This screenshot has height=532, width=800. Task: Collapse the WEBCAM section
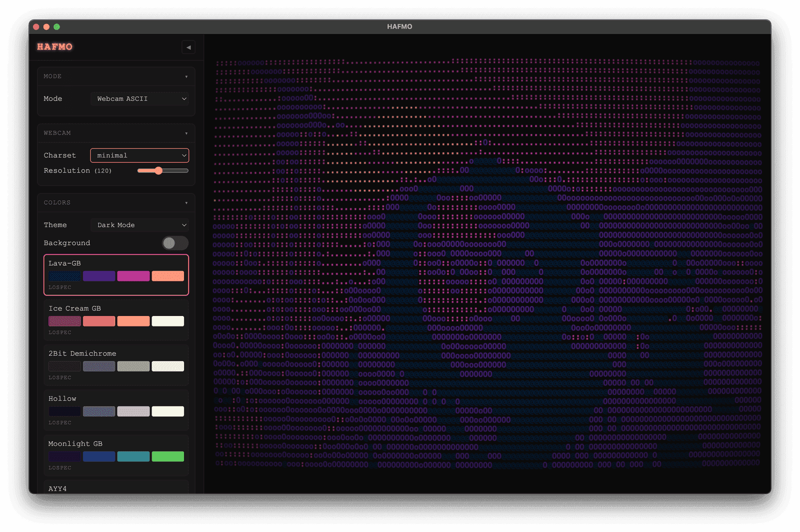[186, 133]
